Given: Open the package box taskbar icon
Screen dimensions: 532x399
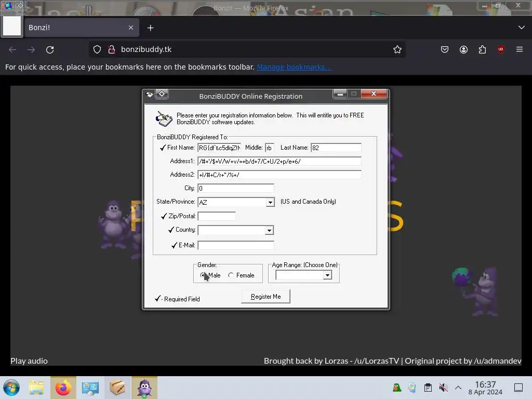Looking at the screenshot, I should (x=117, y=388).
